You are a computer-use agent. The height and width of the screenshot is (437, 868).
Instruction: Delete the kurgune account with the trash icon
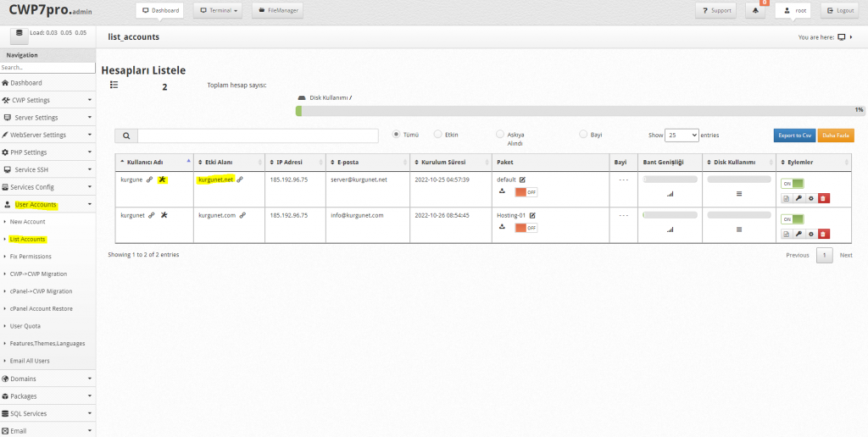[x=824, y=198]
